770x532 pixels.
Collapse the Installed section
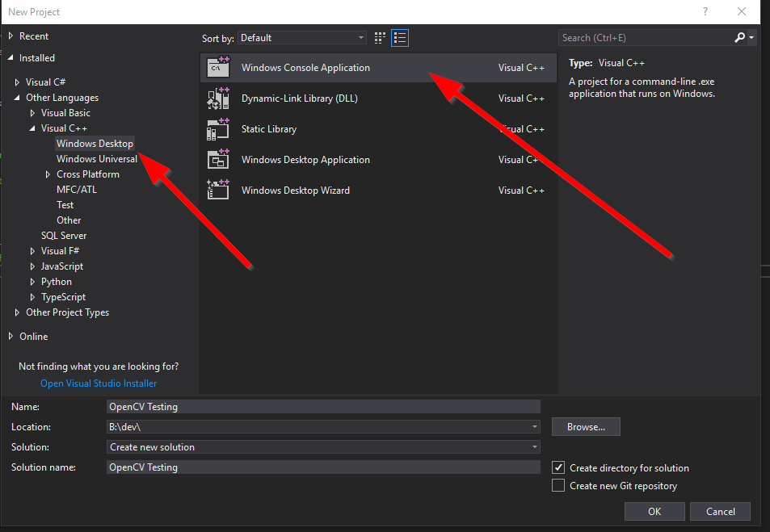coord(11,57)
